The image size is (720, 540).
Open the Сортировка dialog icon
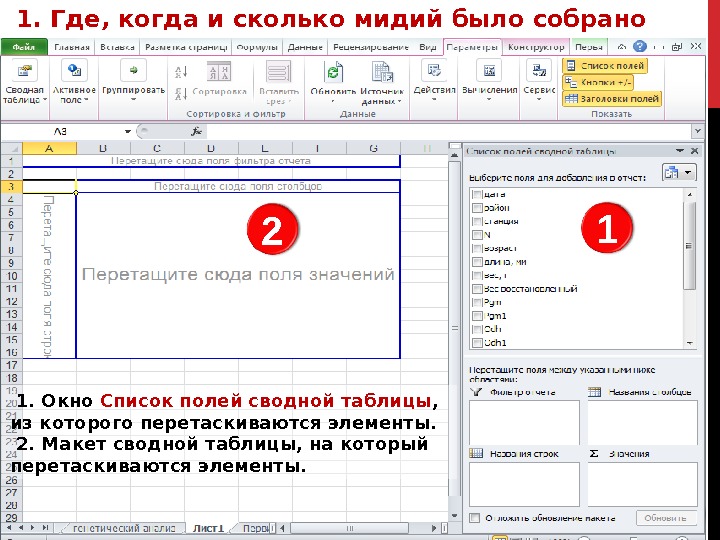click(x=219, y=72)
